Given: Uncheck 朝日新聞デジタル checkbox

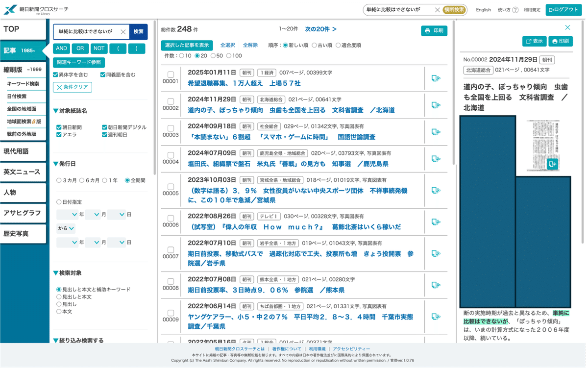Looking at the screenshot, I should click(x=104, y=127).
